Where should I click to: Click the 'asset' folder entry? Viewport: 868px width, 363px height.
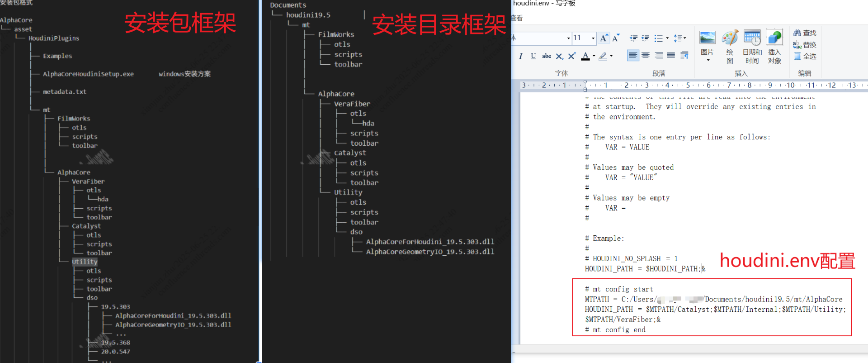[23, 29]
